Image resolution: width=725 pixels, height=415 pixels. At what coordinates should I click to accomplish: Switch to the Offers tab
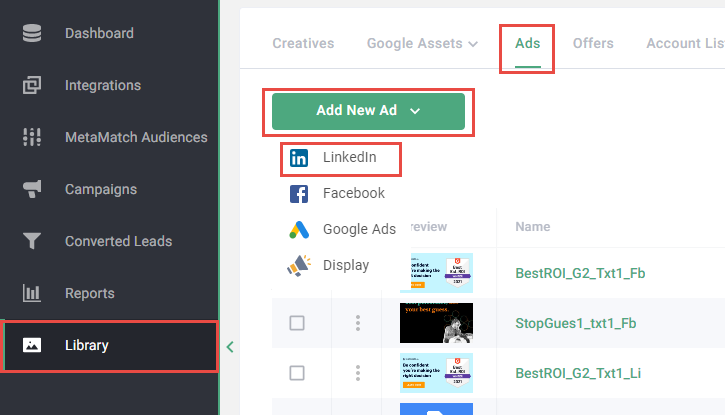pos(593,43)
